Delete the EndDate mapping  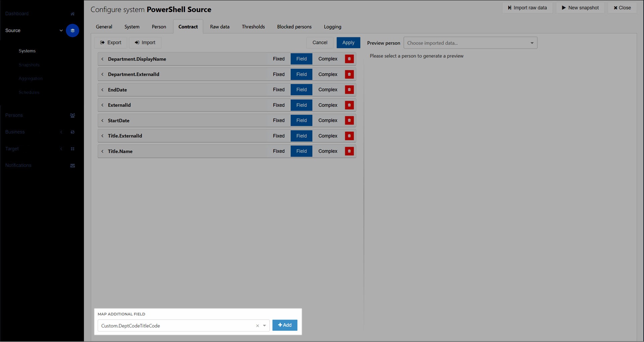(x=349, y=90)
